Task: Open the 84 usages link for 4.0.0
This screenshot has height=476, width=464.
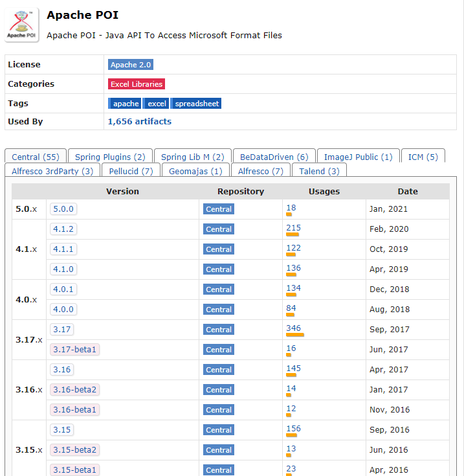Action: click(x=291, y=308)
